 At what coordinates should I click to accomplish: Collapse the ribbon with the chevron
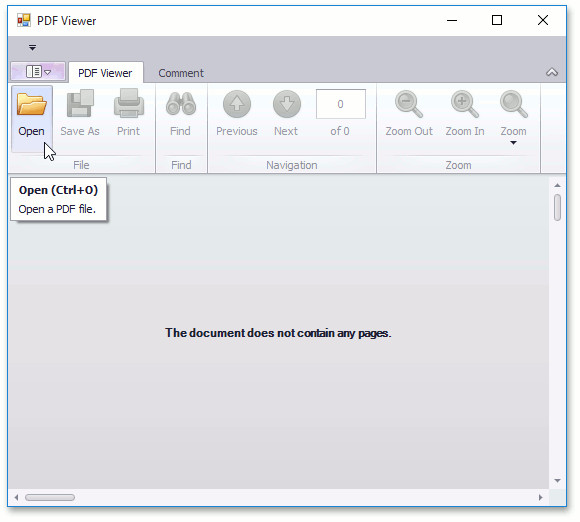(x=552, y=72)
